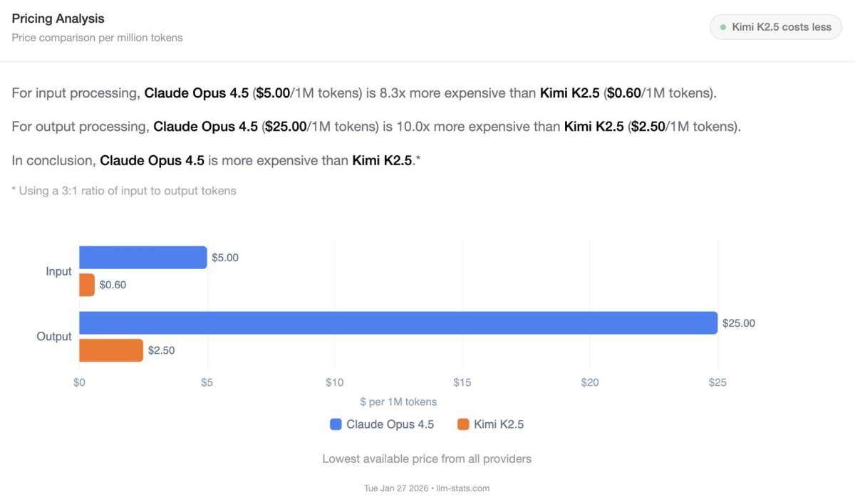The height and width of the screenshot is (504, 855).
Task: Click the blue Output bar in the chart
Action: pos(398,322)
